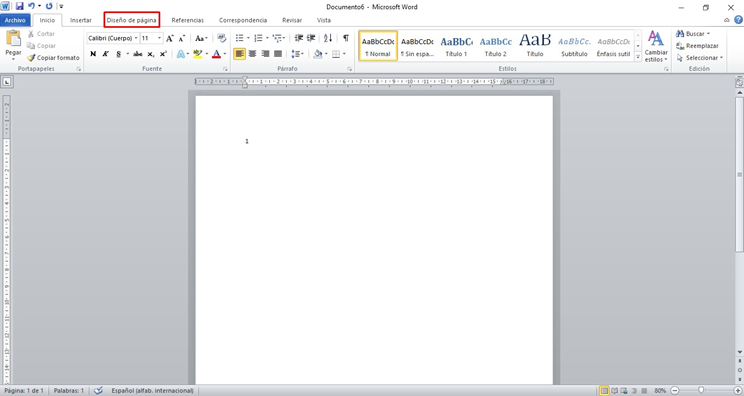Apply the Subtítulo style

(x=574, y=46)
